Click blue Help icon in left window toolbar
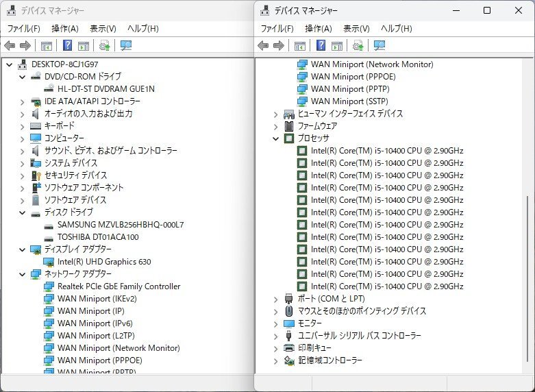Viewport: 535px width, 392px height. [x=68, y=45]
